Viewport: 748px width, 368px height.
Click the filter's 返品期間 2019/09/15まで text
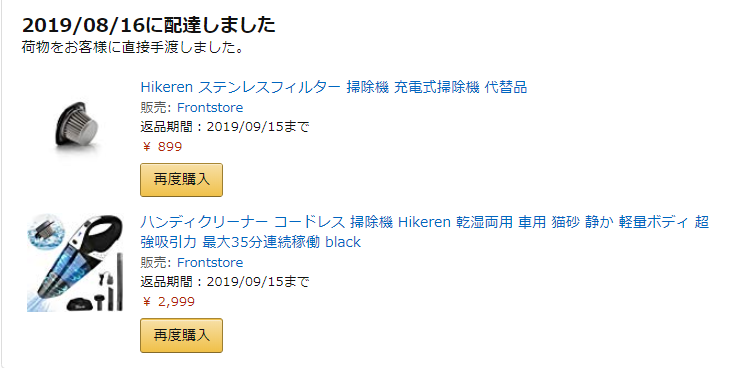(225, 127)
